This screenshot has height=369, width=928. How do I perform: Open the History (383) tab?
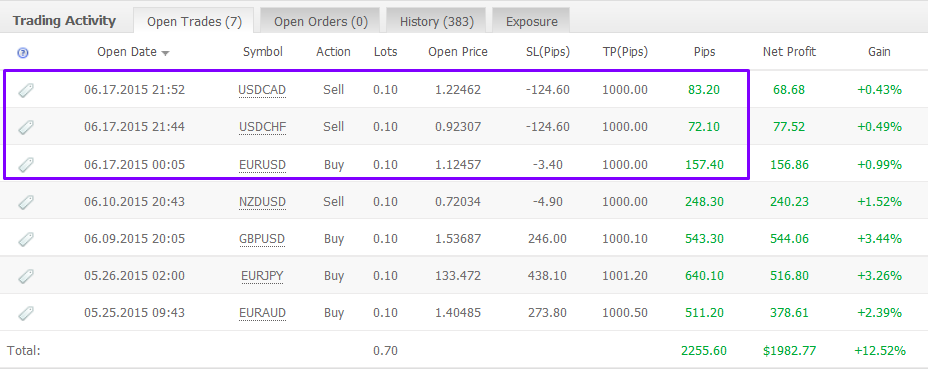(437, 21)
